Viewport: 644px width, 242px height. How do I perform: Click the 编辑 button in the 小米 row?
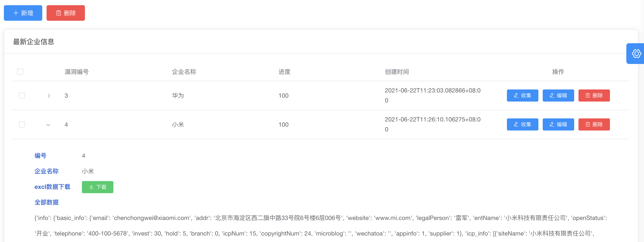click(558, 124)
